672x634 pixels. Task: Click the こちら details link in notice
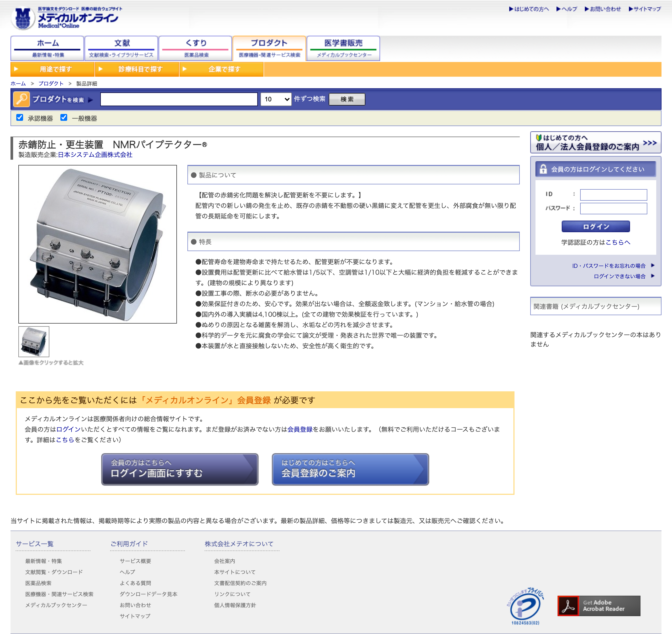pyautogui.click(x=65, y=440)
